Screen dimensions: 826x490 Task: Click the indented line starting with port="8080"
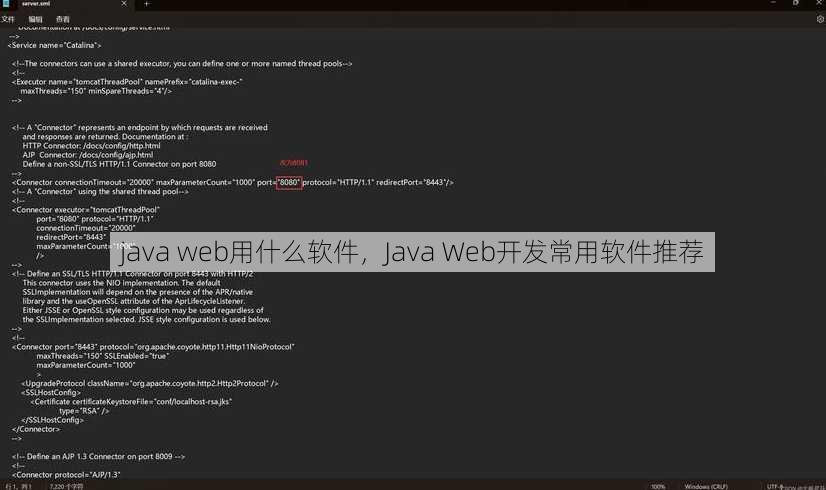coord(95,219)
